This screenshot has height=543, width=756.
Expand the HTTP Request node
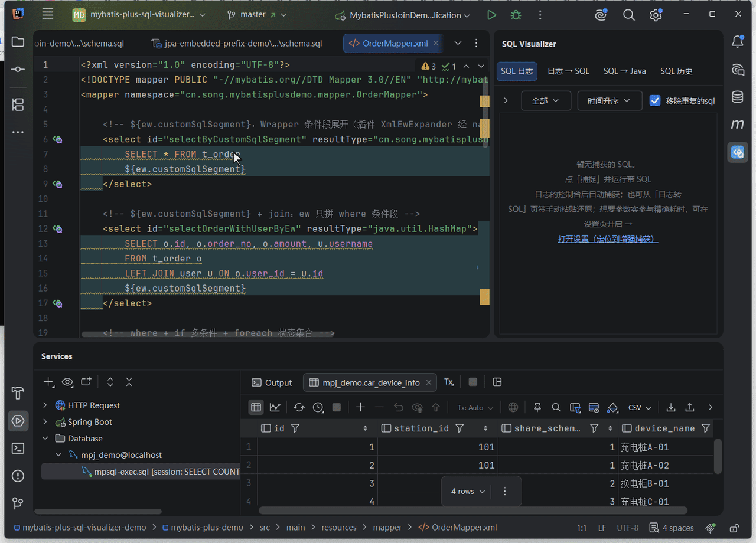pyautogui.click(x=45, y=405)
